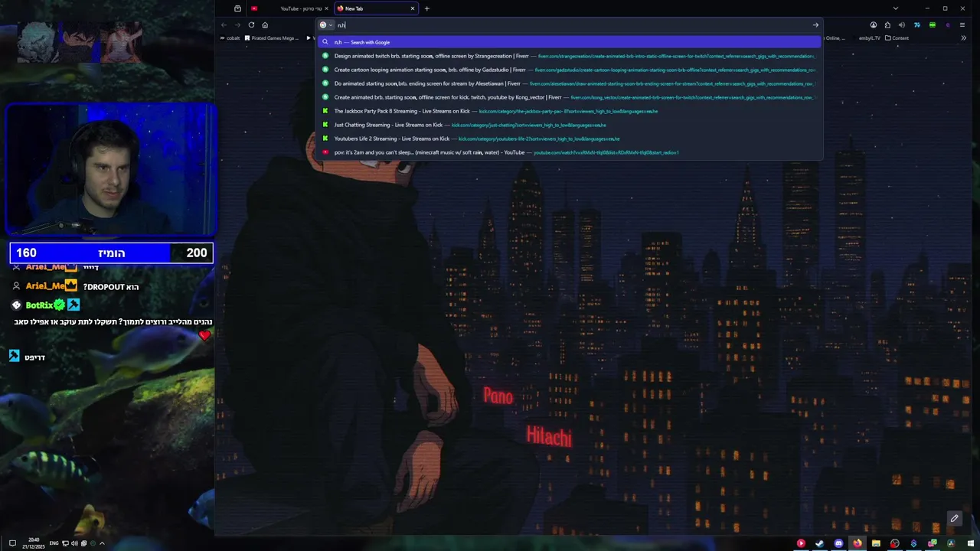Click Ariel_Me's DROPOUT chat message
Image resolution: width=980 pixels, height=551 pixels.
111,287
